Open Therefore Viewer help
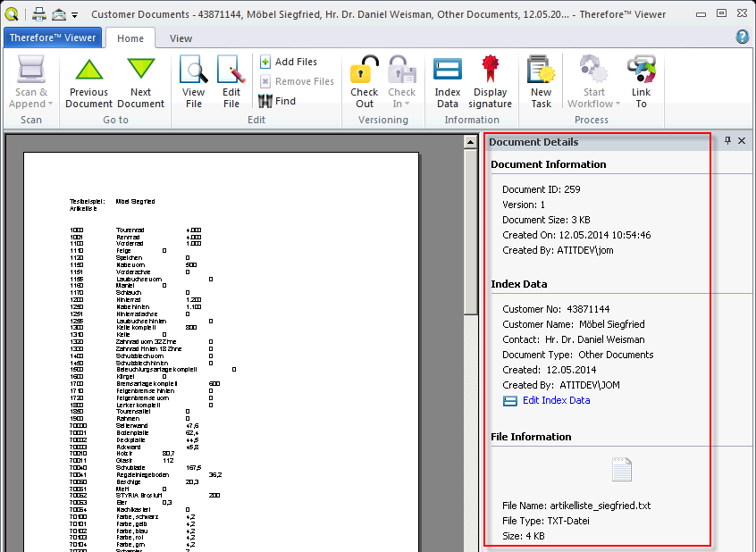This screenshot has height=552, width=756. tap(743, 36)
